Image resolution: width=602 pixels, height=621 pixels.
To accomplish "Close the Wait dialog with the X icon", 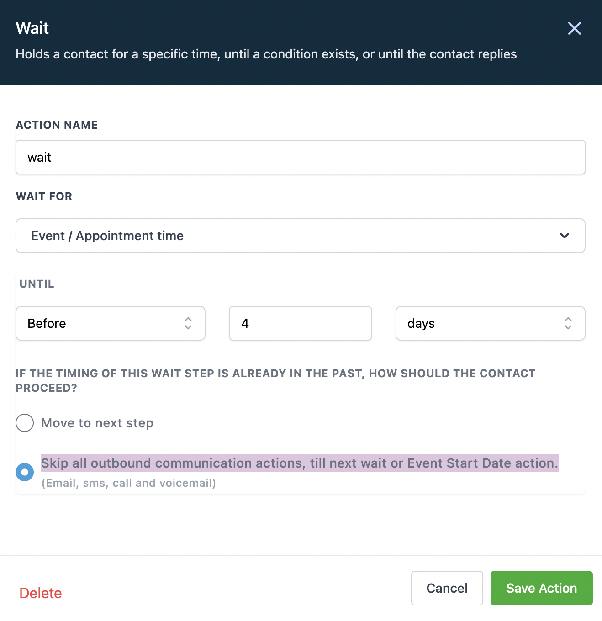I will [574, 29].
